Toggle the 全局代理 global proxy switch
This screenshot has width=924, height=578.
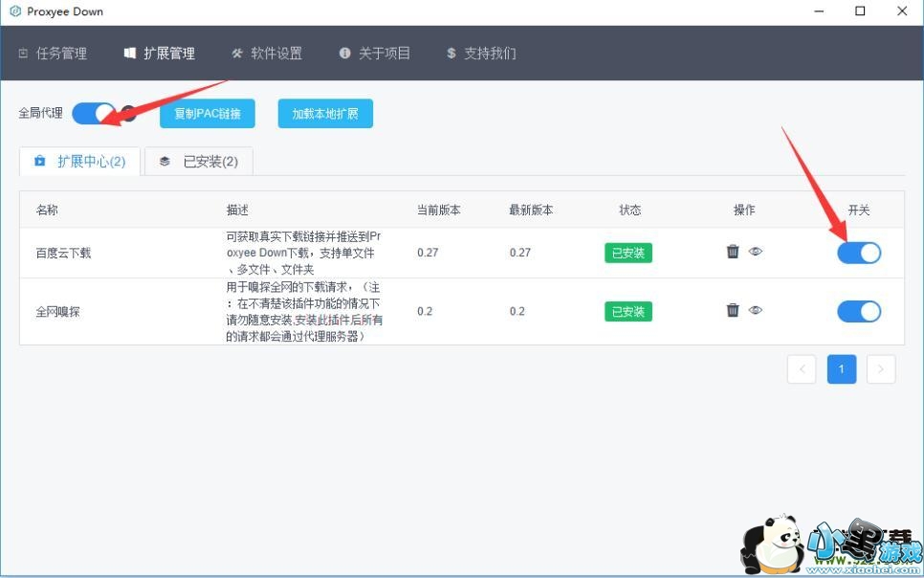click(94, 113)
